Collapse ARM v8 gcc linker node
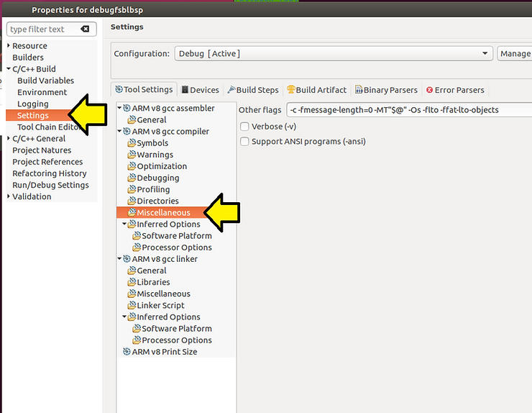Viewport: 532px width, 413px height. tap(119, 258)
